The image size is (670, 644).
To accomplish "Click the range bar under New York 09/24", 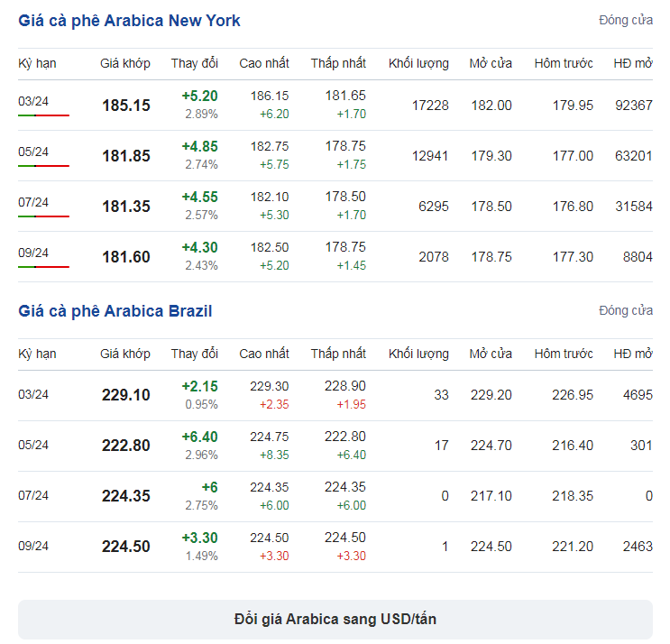I will 43,267.
